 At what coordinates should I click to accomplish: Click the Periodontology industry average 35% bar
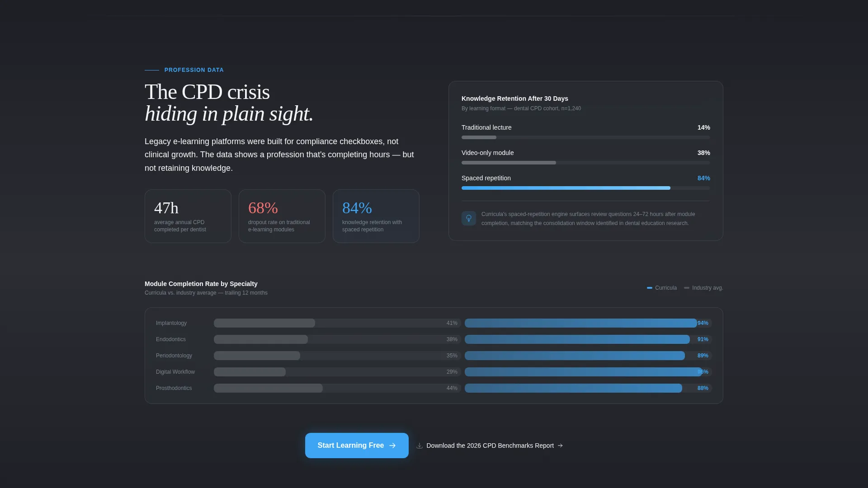(x=337, y=356)
